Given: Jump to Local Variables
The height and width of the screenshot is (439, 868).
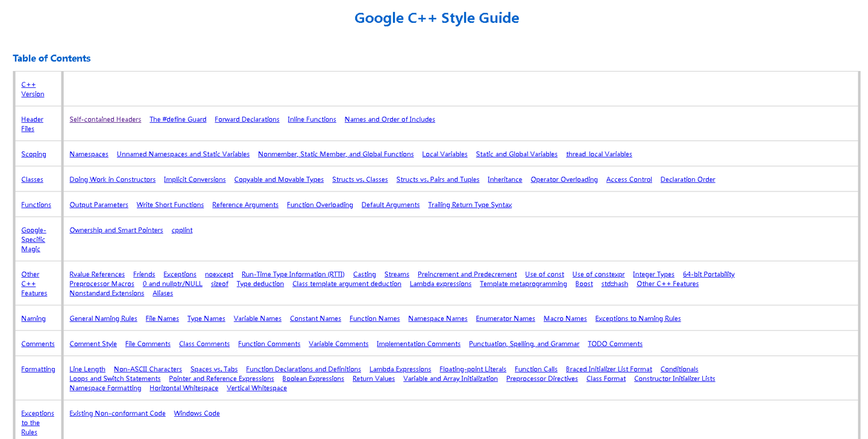Looking at the screenshot, I should coord(445,154).
